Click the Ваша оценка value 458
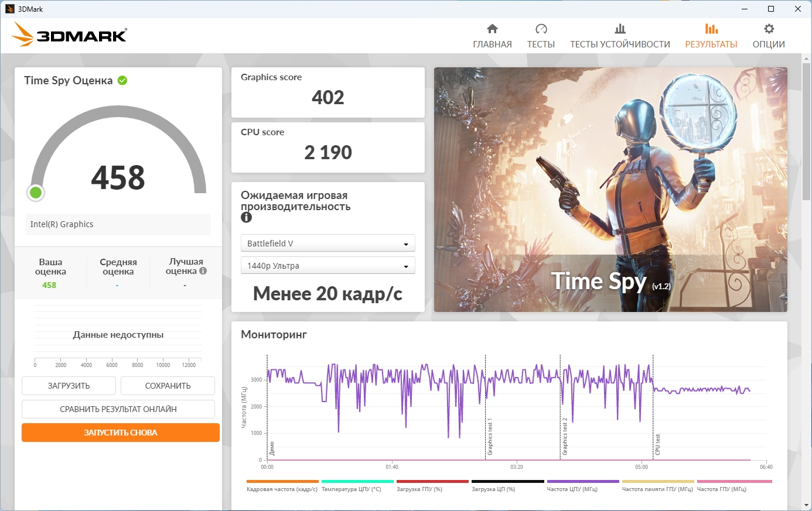812x511 pixels. pos(49,285)
